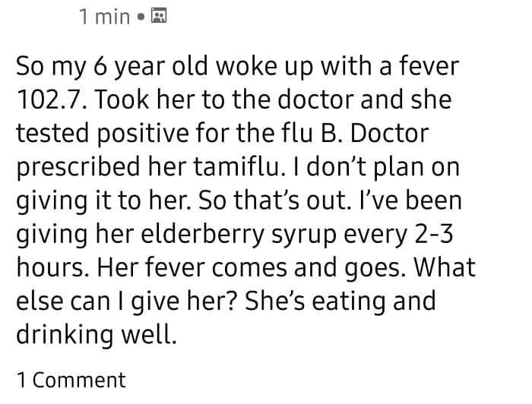Click the fever reading "102.7" in the post
This screenshot has height=404, width=532.
click(49, 99)
